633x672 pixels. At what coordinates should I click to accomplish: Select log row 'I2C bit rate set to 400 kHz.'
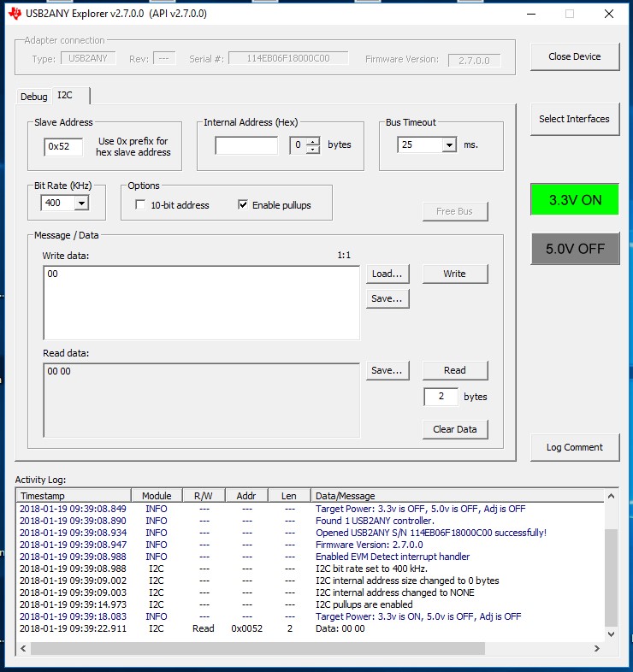click(x=311, y=569)
